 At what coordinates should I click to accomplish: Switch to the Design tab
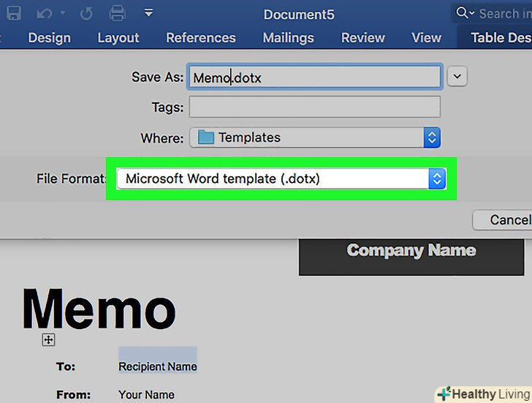click(x=50, y=38)
